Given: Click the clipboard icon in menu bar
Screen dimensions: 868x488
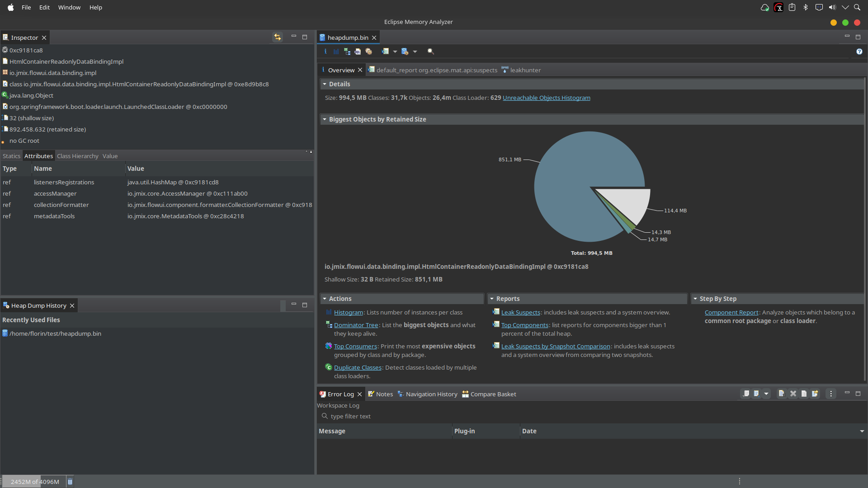Looking at the screenshot, I should point(792,7).
